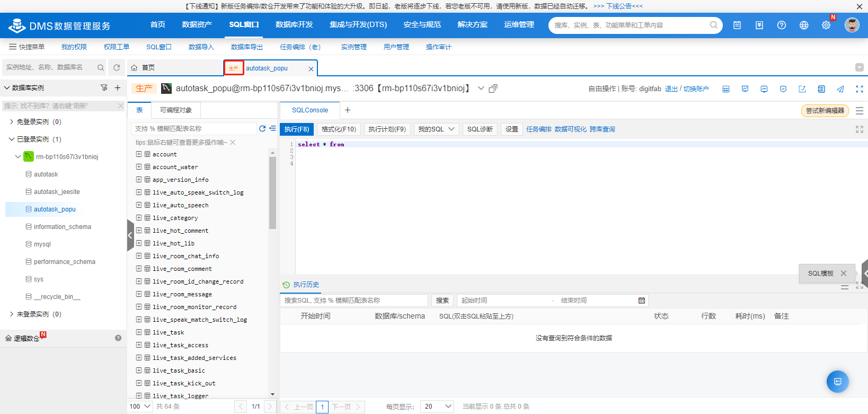Open the instance selector dropdown arrow
The height and width of the screenshot is (414, 868).
pos(481,89)
